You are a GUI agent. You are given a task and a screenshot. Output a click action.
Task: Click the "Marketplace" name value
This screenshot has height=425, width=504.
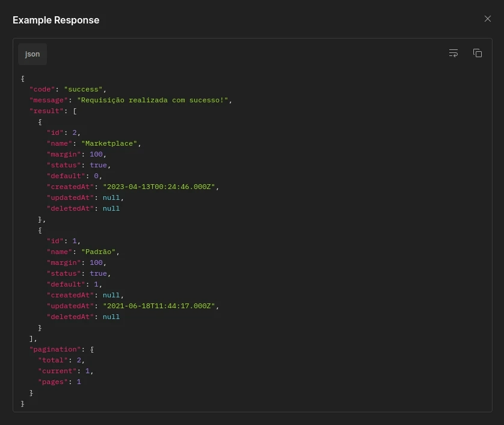(109, 143)
